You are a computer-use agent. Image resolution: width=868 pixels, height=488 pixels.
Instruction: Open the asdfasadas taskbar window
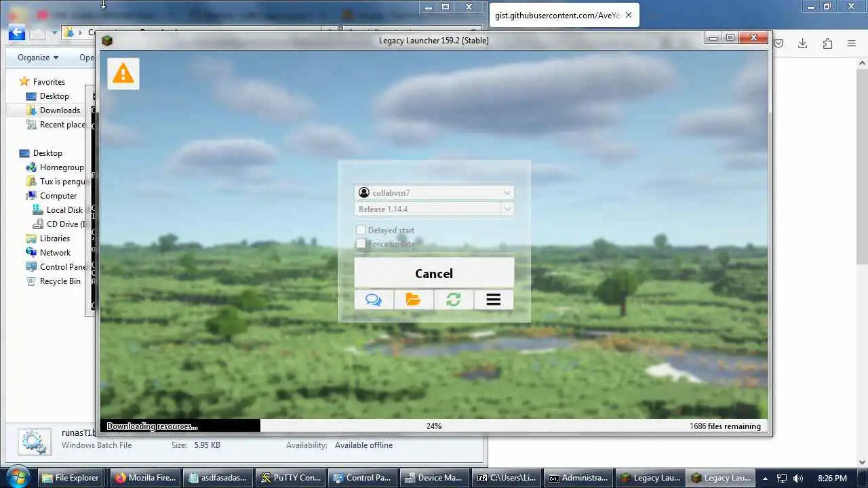coord(217,478)
